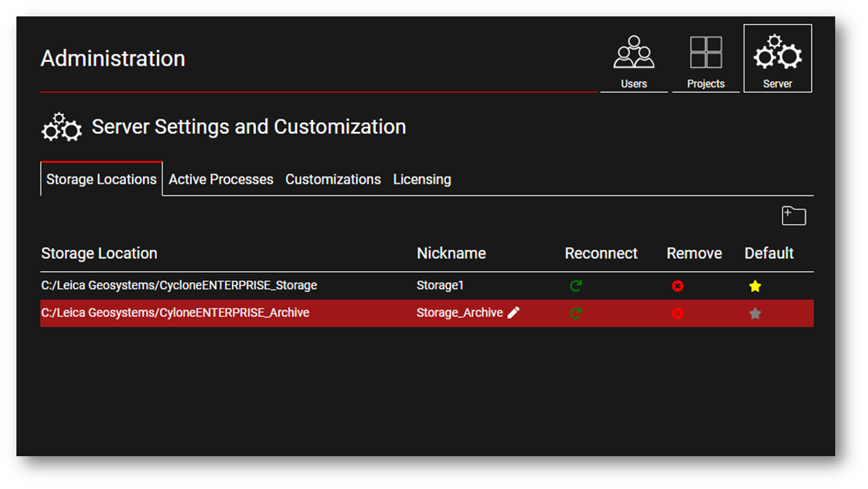
Task: Edit the Storage_Archive nickname with pencil
Action: [513, 312]
